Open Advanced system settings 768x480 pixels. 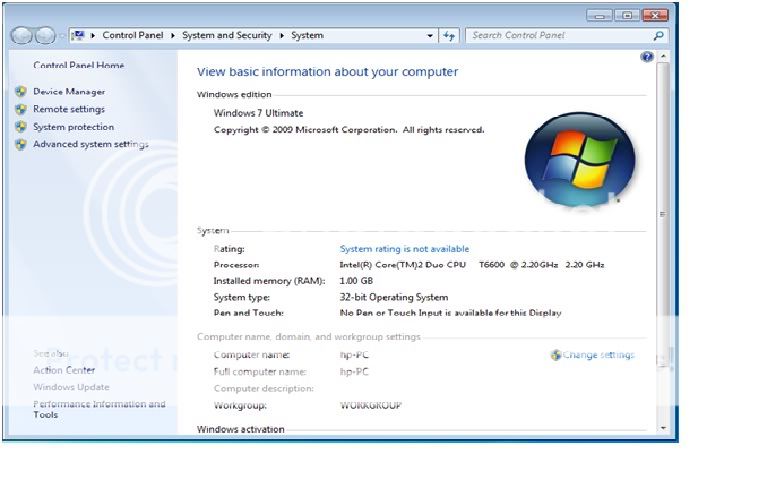point(91,144)
